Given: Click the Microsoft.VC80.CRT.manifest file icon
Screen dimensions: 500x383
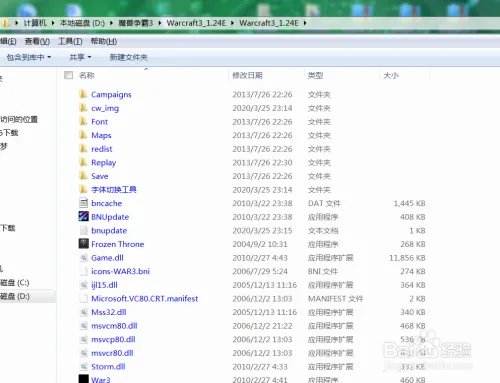Looking at the screenshot, I should (83, 299).
